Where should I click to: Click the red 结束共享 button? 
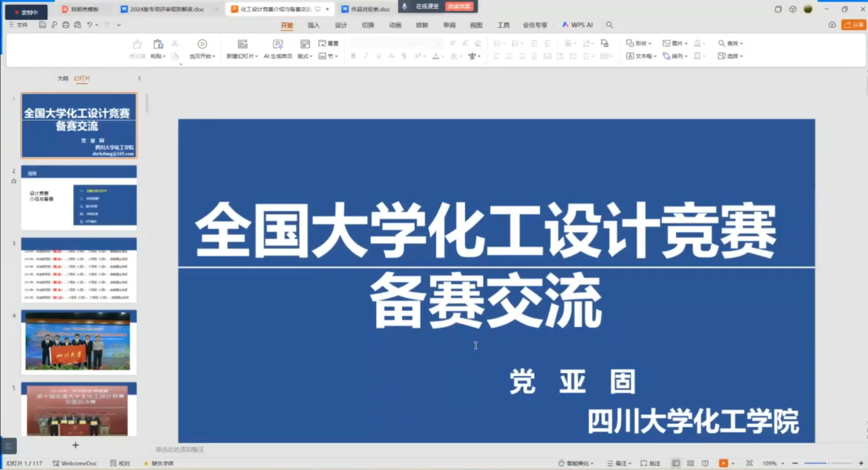[459, 6]
